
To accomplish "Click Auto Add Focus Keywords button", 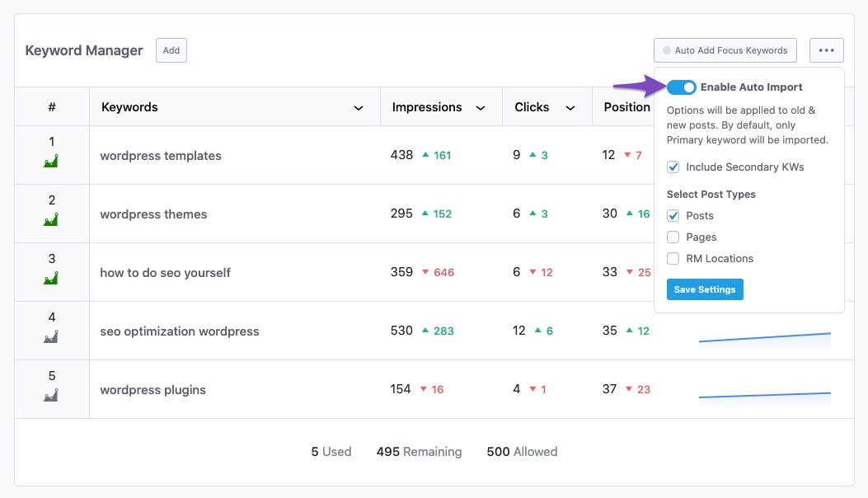I will coord(725,50).
